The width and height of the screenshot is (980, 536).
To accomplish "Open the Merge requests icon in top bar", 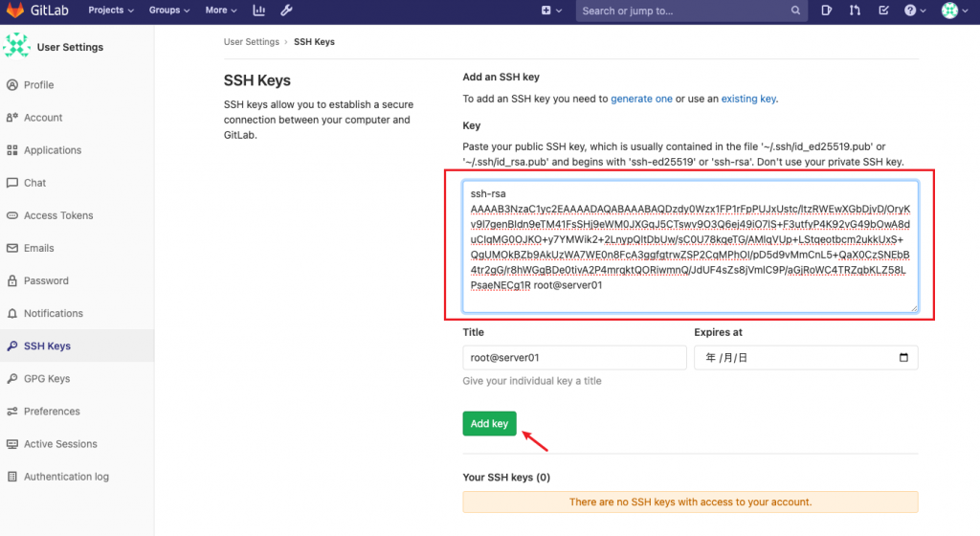I will 855,11.
